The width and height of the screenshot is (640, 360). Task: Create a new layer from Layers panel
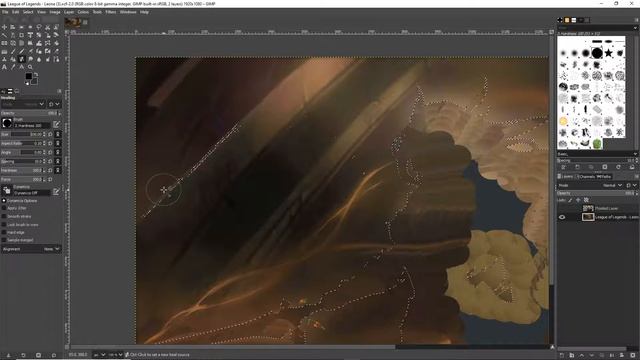click(x=562, y=356)
